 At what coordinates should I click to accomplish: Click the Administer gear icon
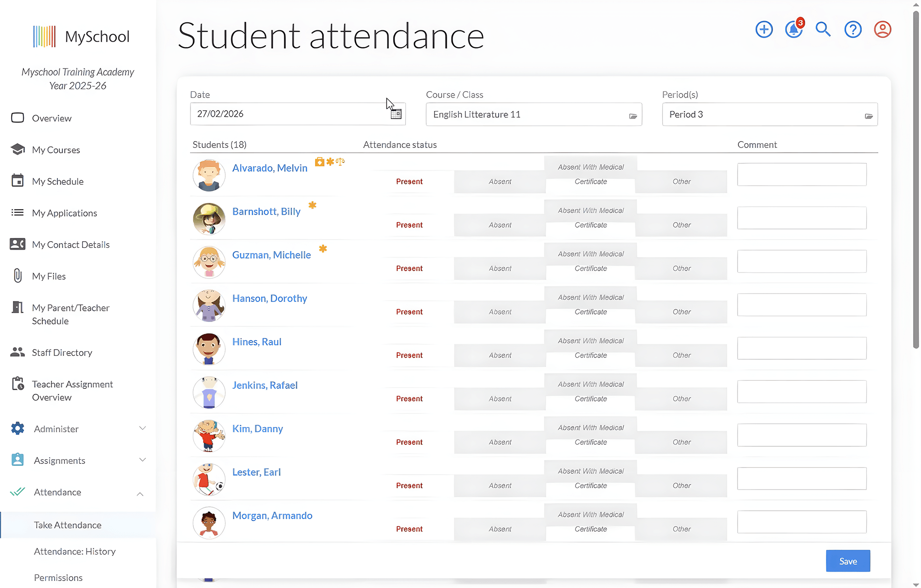18,428
